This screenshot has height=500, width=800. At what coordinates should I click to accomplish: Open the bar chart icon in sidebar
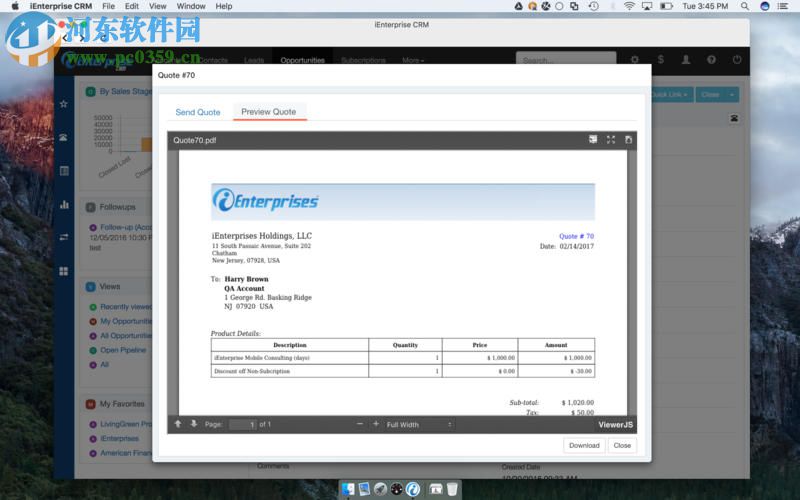(x=64, y=205)
